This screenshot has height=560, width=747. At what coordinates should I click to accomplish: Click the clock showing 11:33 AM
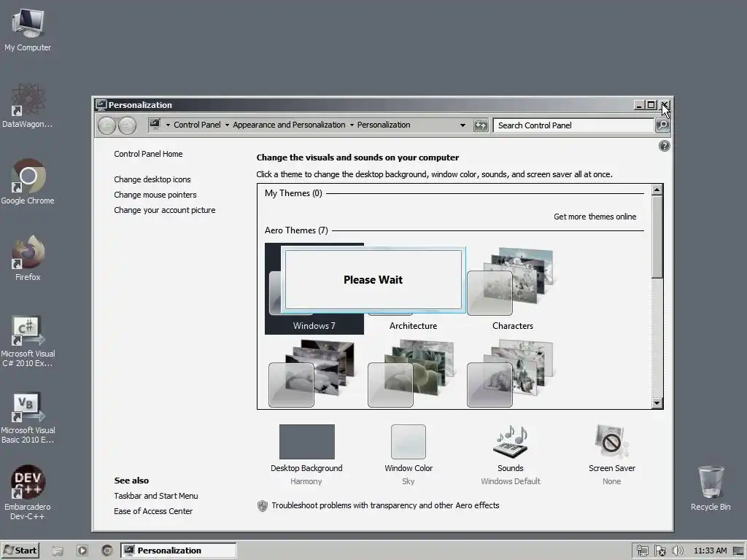click(711, 551)
